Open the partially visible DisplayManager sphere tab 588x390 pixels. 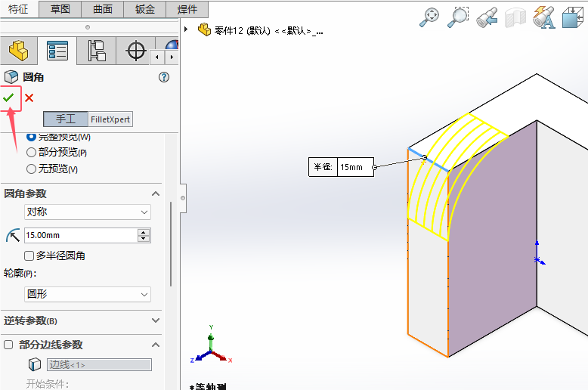point(172,45)
